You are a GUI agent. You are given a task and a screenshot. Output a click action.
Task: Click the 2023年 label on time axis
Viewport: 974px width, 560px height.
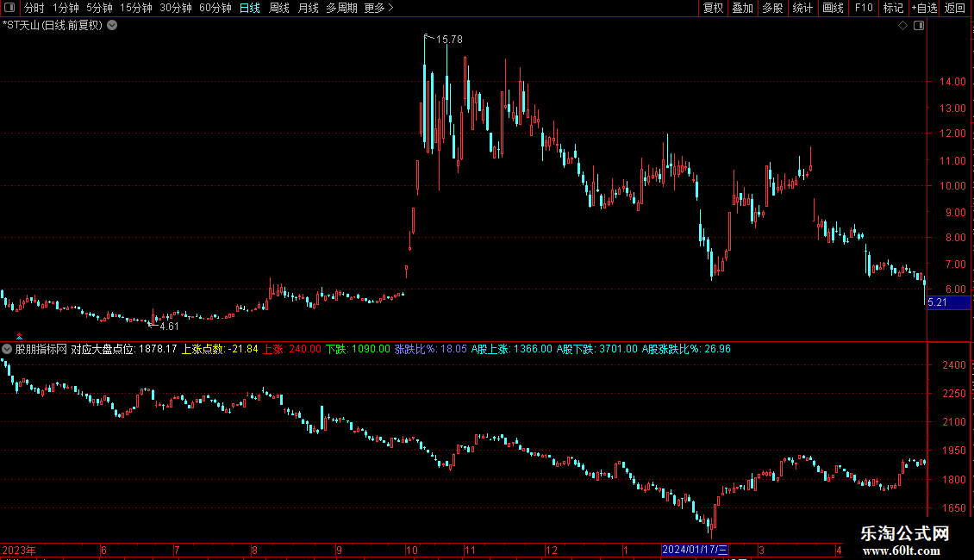click(x=19, y=550)
